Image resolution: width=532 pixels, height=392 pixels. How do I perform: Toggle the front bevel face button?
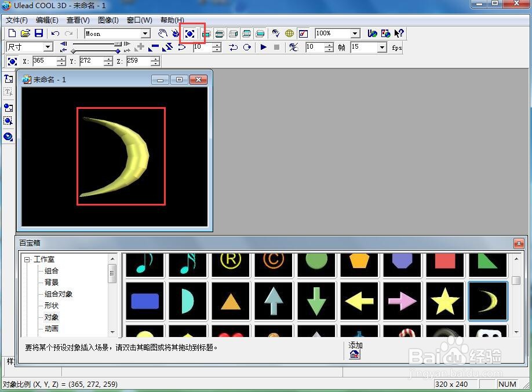(x=220, y=33)
